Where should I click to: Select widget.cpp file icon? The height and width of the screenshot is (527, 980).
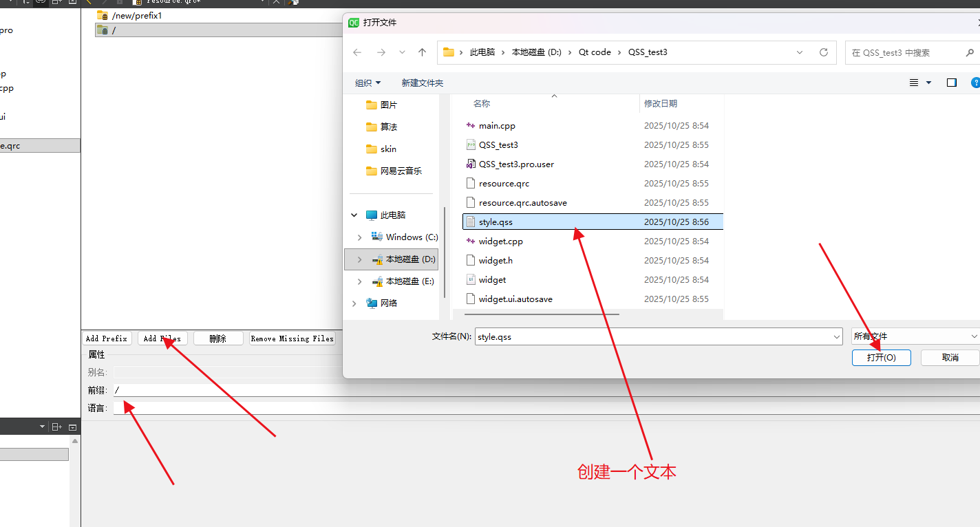[x=471, y=241]
